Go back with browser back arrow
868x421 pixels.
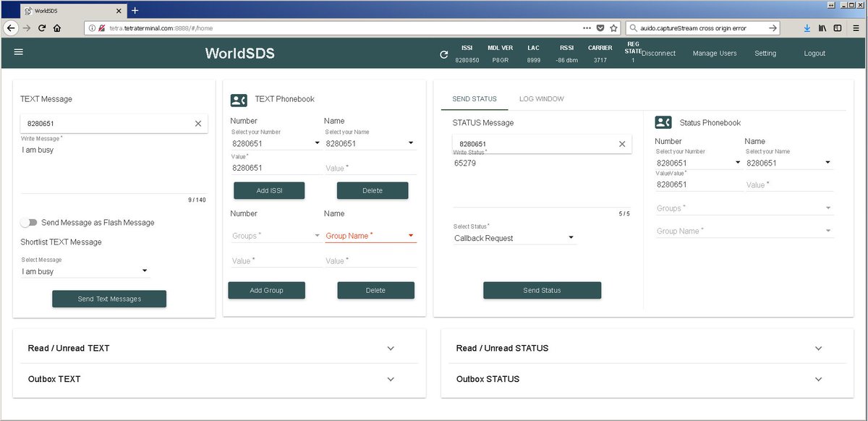coord(10,27)
